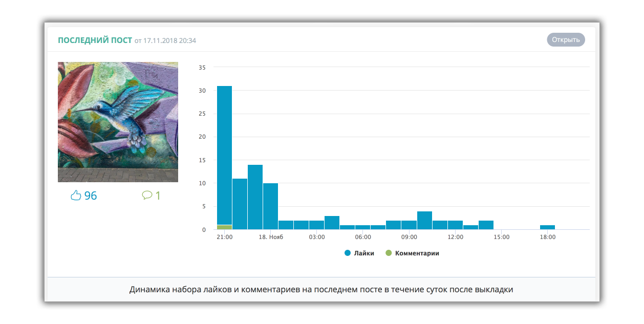Click the ПОСЛЕДНИЙ ПОСТ heading
The width and height of the screenshot is (644, 324).
coord(95,40)
